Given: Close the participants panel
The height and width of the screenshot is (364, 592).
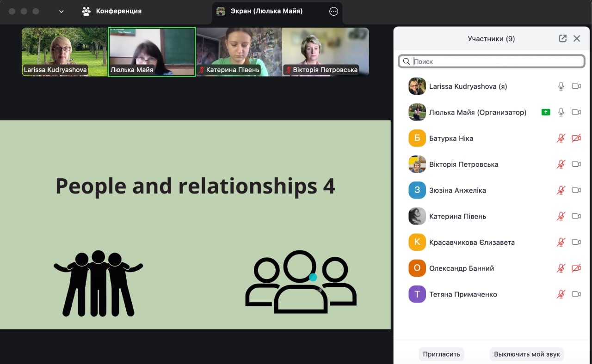Looking at the screenshot, I should (x=577, y=39).
